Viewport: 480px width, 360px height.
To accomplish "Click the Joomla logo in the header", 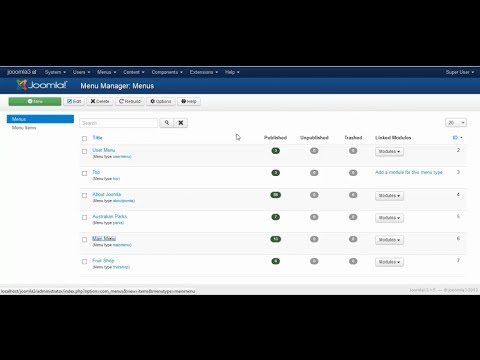I will click(x=42, y=86).
